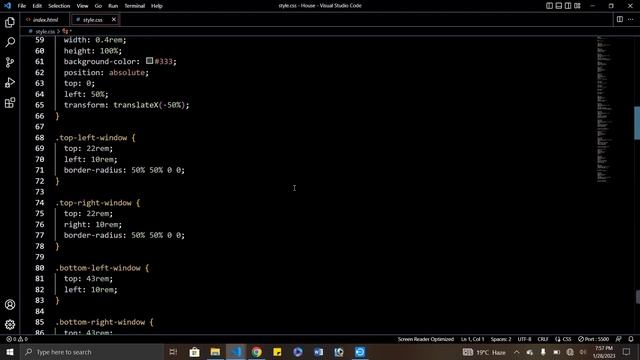The width and height of the screenshot is (640, 360).
Task: Open the Manage gear icon
Action: pyautogui.click(x=10, y=324)
